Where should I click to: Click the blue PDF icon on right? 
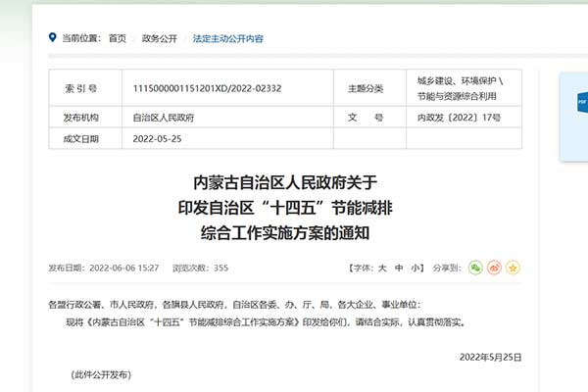(580, 101)
